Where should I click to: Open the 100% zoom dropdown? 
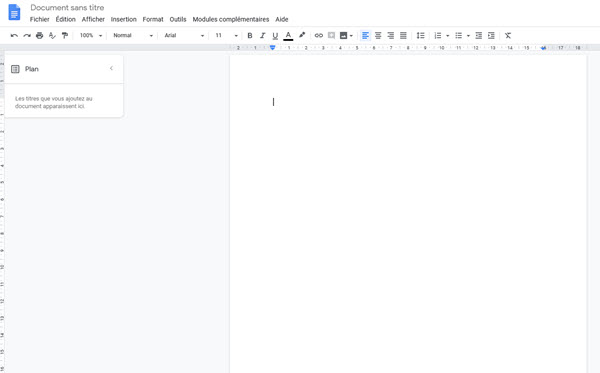coord(91,36)
